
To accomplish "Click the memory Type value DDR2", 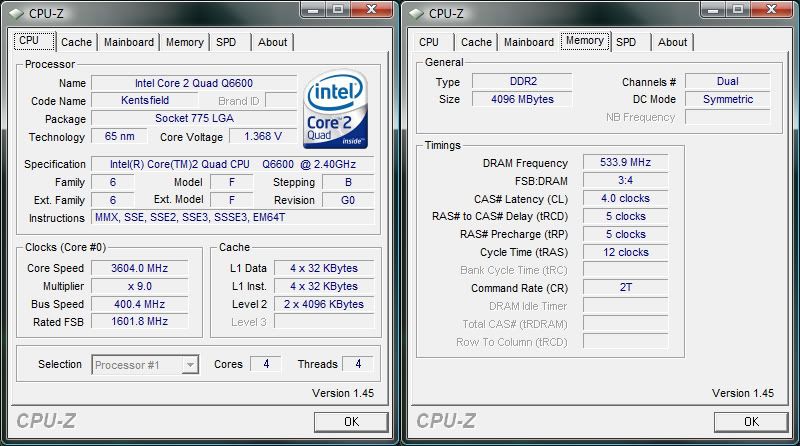I will pyautogui.click(x=522, y=81).
